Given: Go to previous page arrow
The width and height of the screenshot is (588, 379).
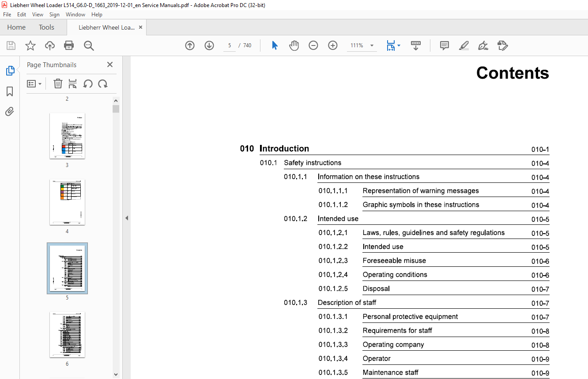Looking at the screenshot, I should (190, 45).
